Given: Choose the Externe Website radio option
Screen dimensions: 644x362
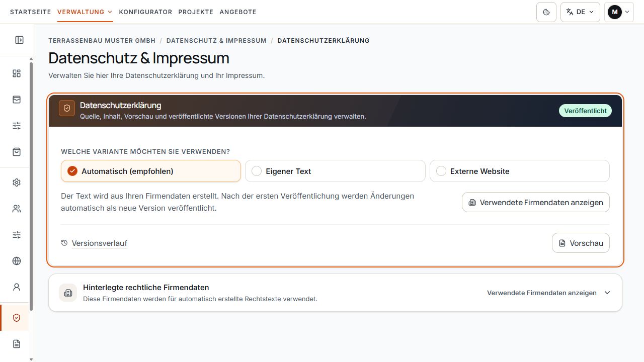Looking at the screenshot, I should [520, 171].
